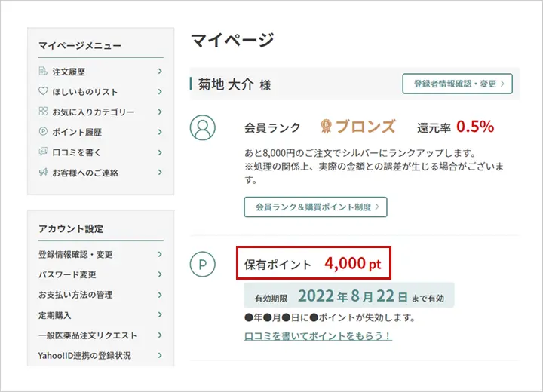Click the 保有ポイント 4,000 pt box
Screen dimensions: 543x392
314,265
